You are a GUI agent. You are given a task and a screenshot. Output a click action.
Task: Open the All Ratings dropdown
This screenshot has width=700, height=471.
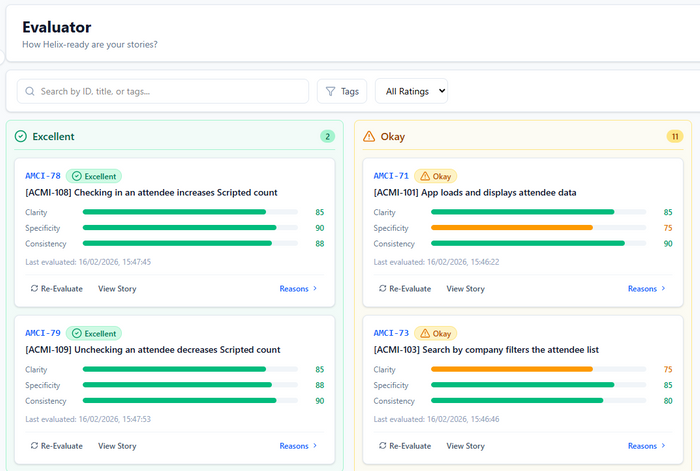click(411, 92)
